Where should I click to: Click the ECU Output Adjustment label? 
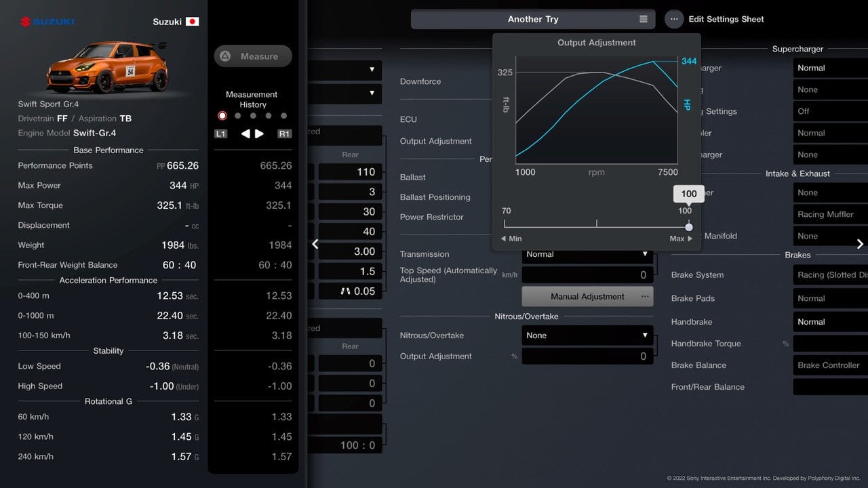pos(436,141)
